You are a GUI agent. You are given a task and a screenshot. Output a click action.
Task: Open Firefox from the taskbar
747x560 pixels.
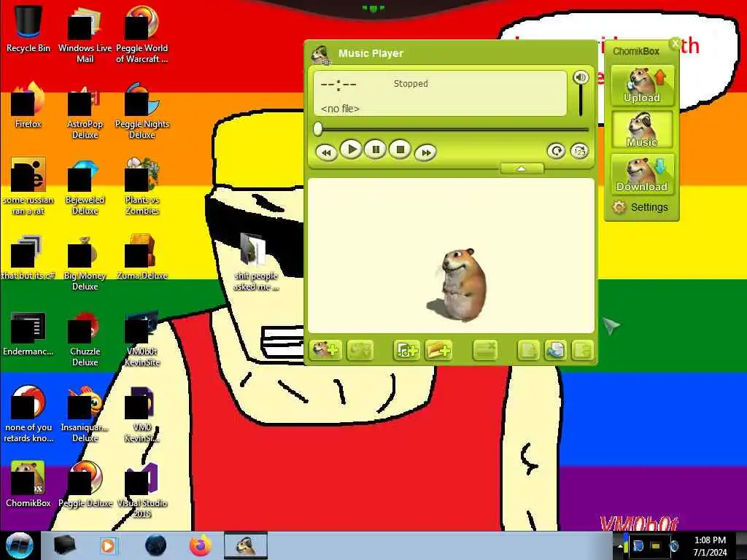click(x=200, y=545)
